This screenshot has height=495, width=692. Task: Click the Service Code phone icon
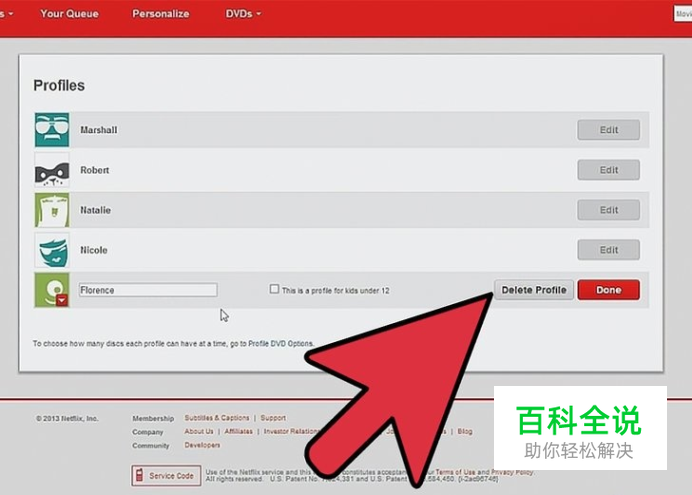pyautogui.click(x=139, y=476)
